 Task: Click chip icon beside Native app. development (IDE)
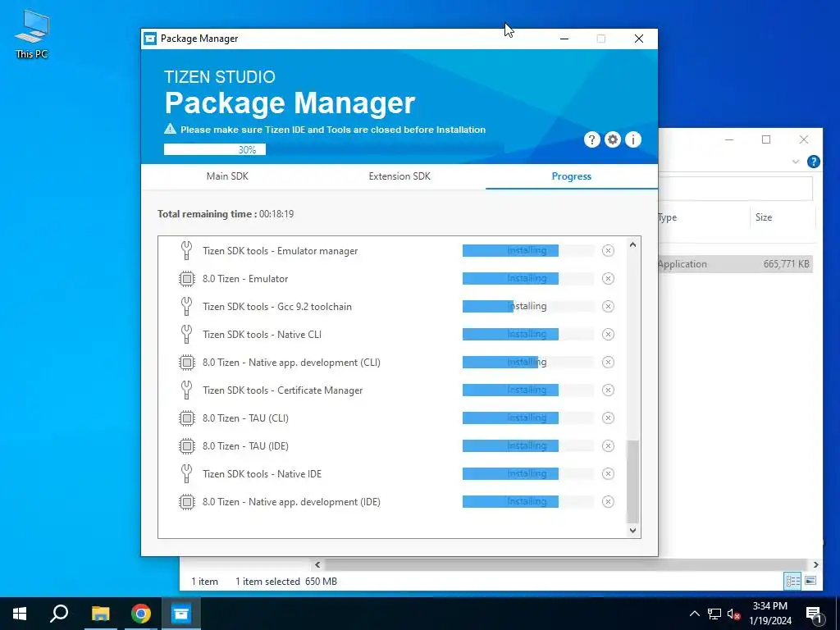point(186,501)
